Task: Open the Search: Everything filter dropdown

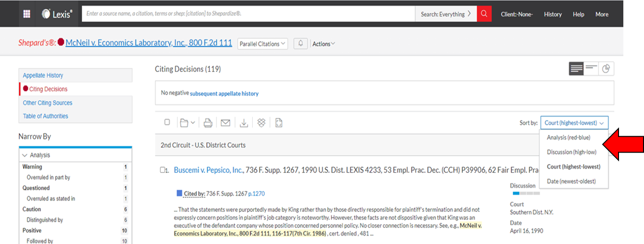Action: tap(446, 14)
